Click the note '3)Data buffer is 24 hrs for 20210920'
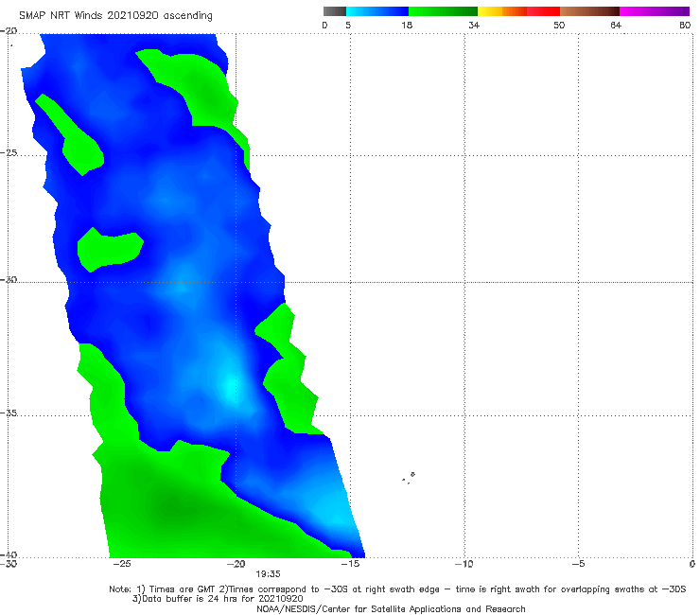Viewport: 700px width, 615px height. tap(218, 599)
